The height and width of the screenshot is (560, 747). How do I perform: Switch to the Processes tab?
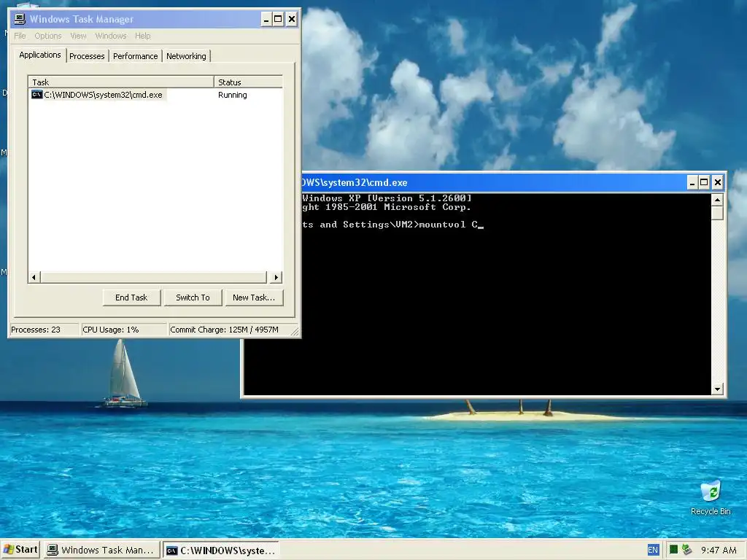click(x=87, y=56)
